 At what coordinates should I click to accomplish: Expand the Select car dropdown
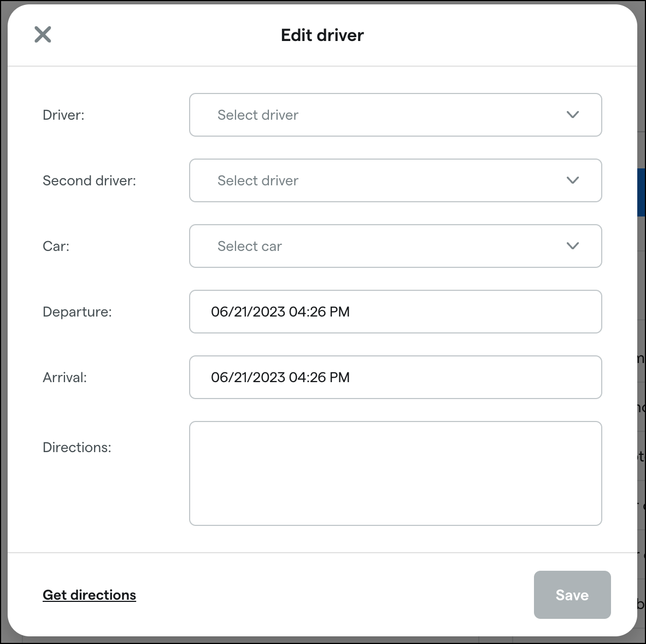coord(395,246)
